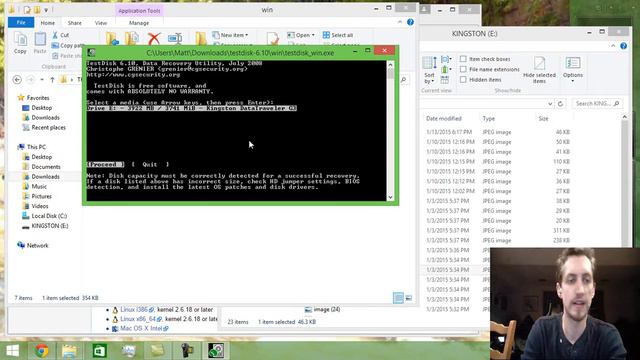
Task: Go back with the navigation arrow
Action: (17, 80)
